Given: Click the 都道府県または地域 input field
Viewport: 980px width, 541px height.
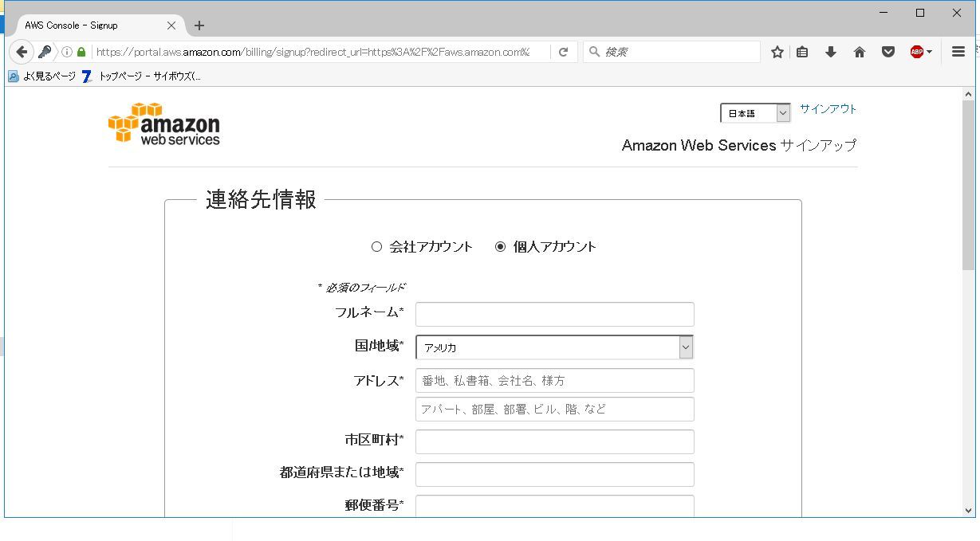Looking at the screenshot, I should pyautogui.click(x=554, y=474).
